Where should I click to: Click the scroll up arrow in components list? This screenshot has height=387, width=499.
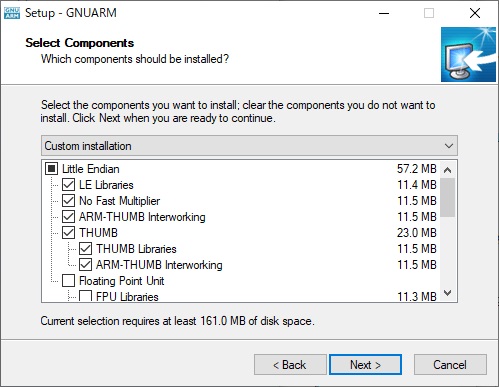click(x=448, y=170)
